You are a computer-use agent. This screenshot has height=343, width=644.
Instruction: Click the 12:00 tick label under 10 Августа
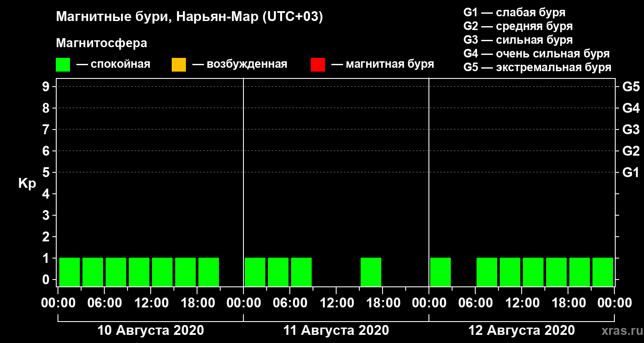(x=151, y=303)
